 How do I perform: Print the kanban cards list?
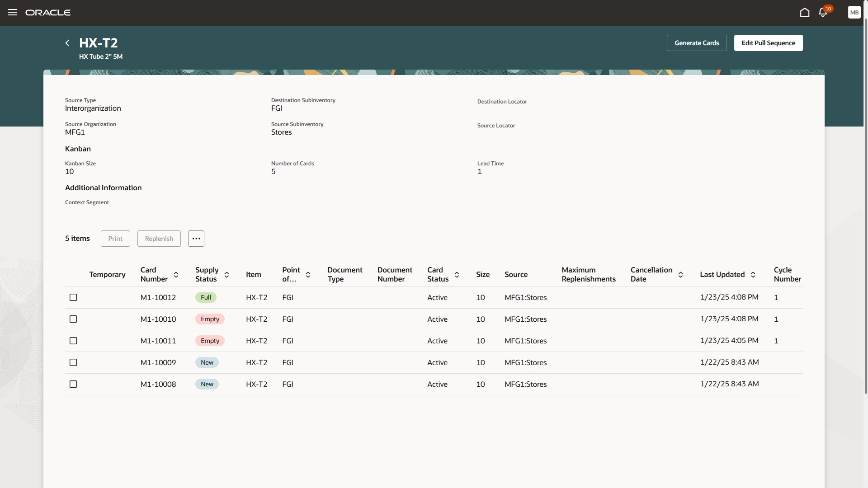pyautogui.click(x=115, y=238)
